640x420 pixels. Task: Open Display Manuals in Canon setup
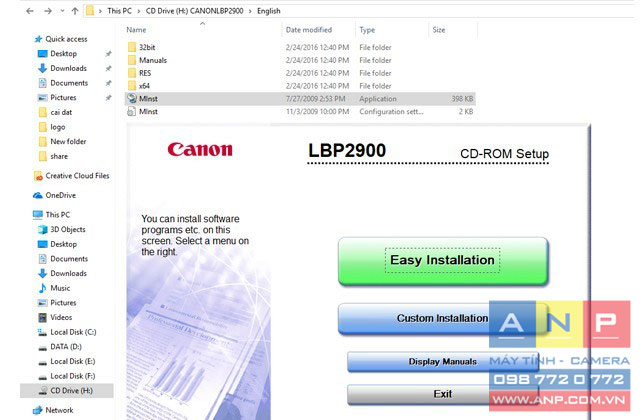point(443,362)
